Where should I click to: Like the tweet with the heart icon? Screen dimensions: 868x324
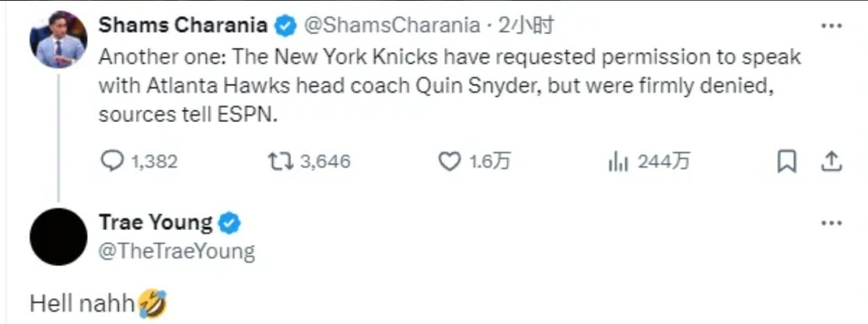pos(449,161)
